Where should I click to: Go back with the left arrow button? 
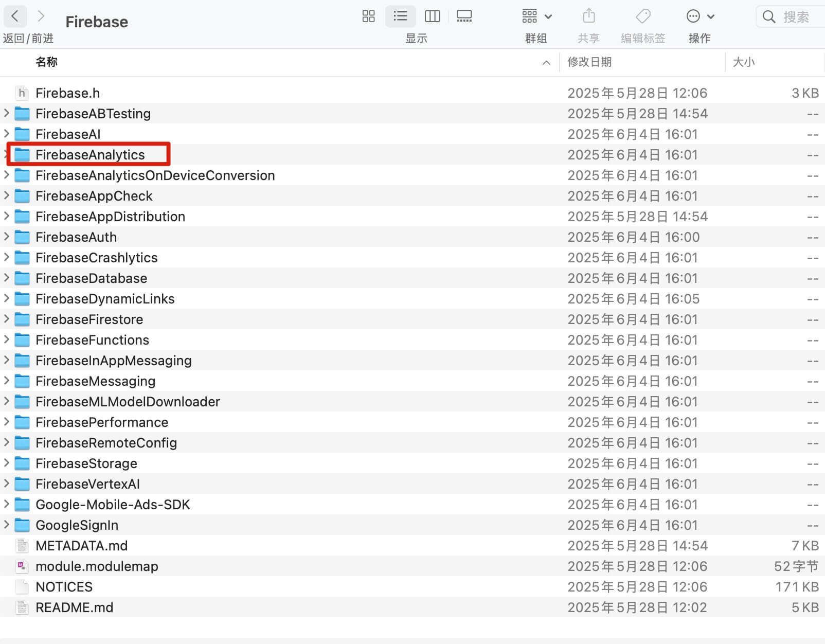pyautogui.click(x=15, y=16)
